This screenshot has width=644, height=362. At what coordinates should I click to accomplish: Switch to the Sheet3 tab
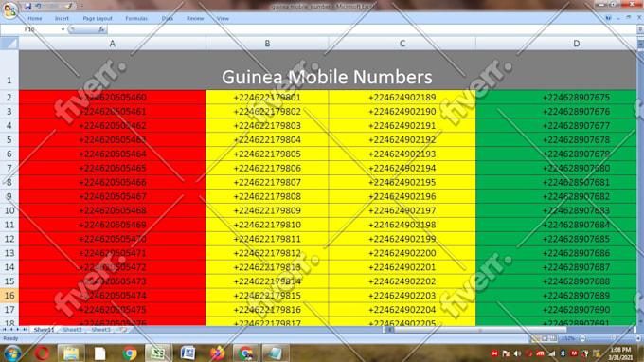pos(100,330)
